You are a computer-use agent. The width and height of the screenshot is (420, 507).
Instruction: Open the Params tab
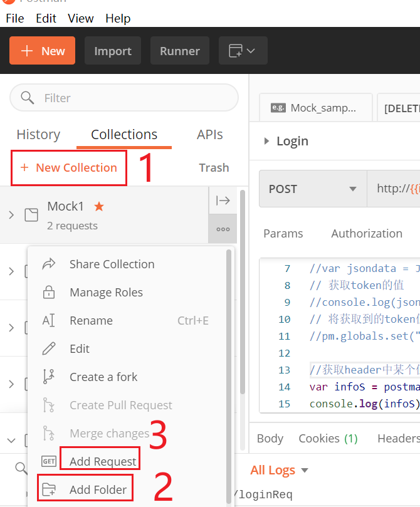pyautogui.click(x=283, y=234)
